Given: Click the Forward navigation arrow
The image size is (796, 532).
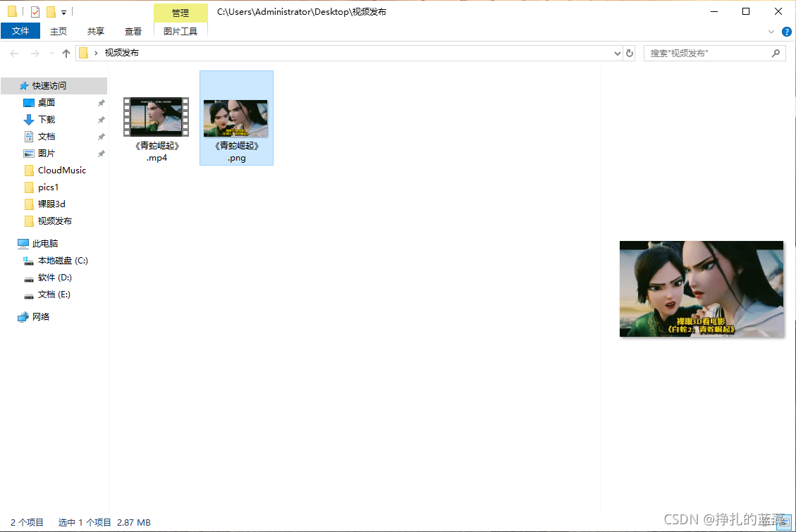Looking at the screenshot, I should coord(35,54).
